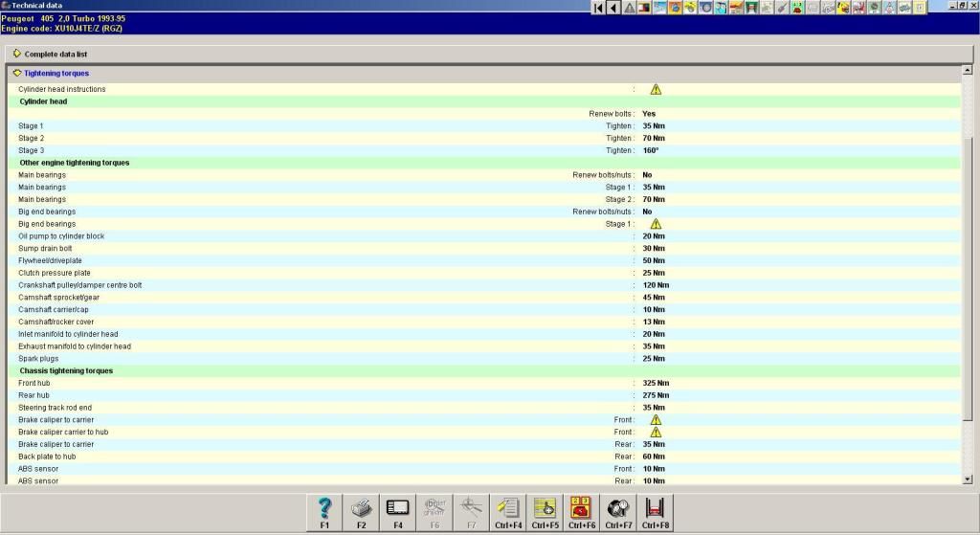Click 'Crankshaft pulley/damper centre bolt' row

point(484,285)
